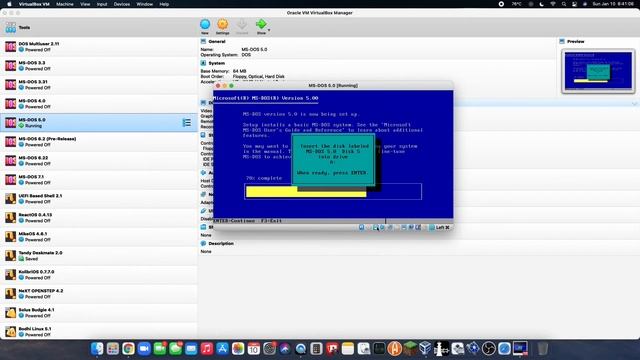This screenshot has width=640, height=360.
Task: Open the Window menu
Action: pos(144,4)
